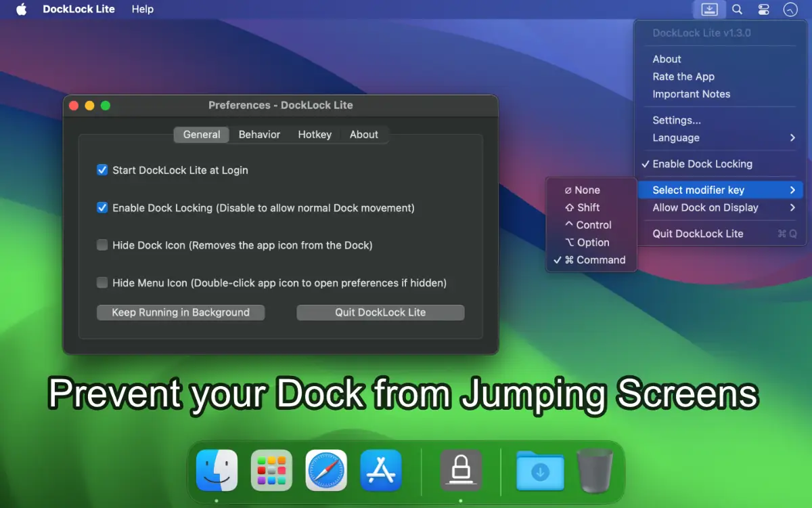Viewport: 812px width, 508px height.
Task: Click the DockLock Lite menu bar icon
Action: (709, 9)
